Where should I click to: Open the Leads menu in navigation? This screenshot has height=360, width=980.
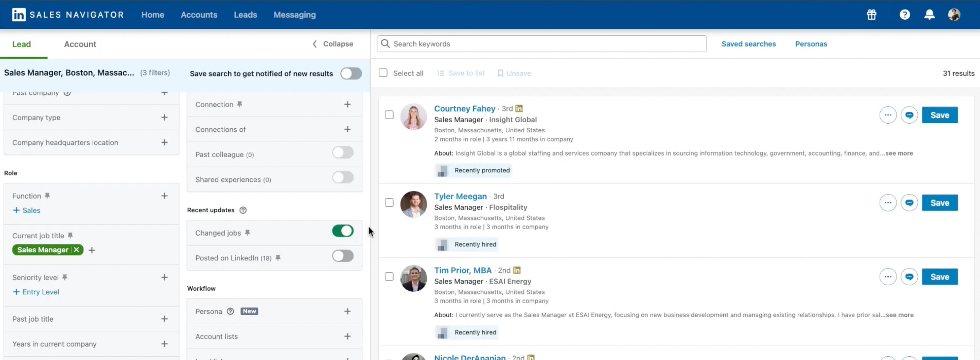click(x=245, y=15)
